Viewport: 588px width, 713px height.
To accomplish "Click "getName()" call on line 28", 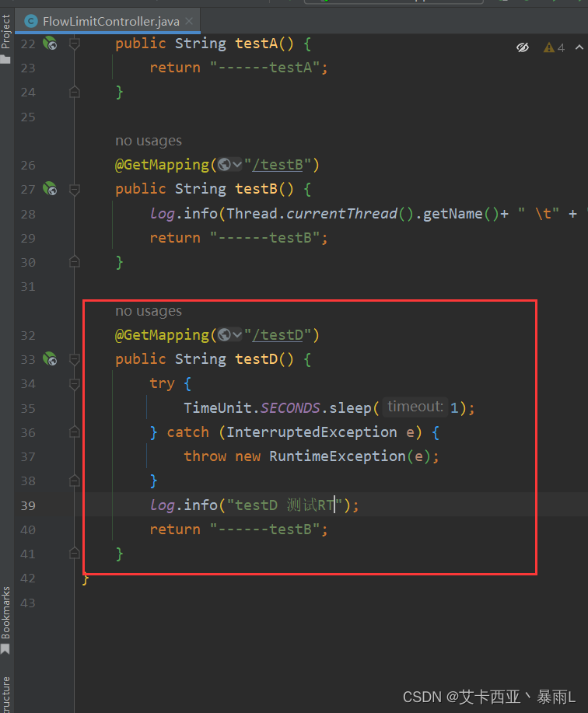I will click(461, 213).
